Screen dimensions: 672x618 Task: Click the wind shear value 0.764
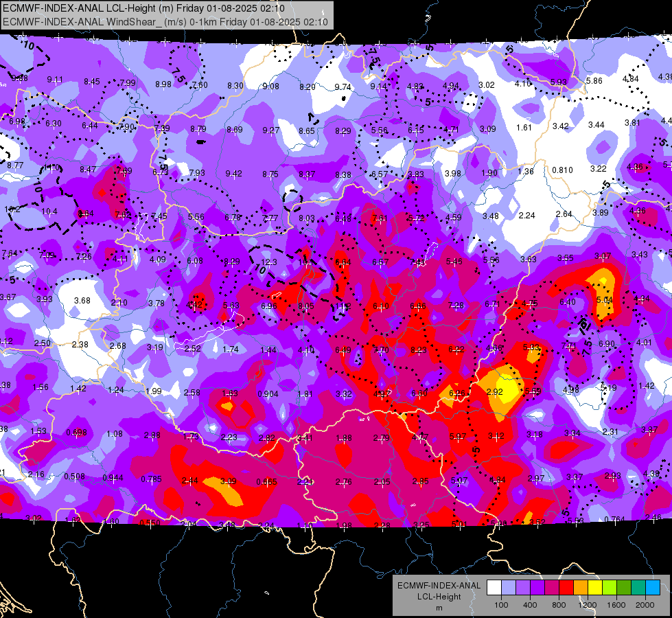click(x=614, y=520)
